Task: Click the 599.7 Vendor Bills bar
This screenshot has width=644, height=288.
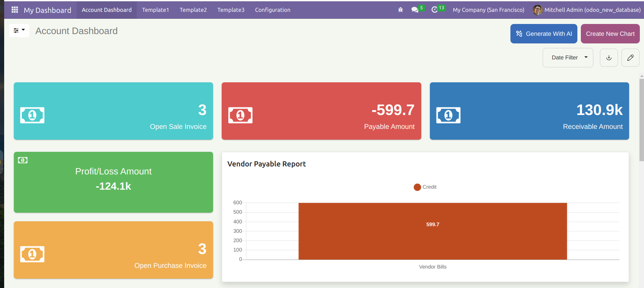Action: pyautogui.click(x=432, y=231)
